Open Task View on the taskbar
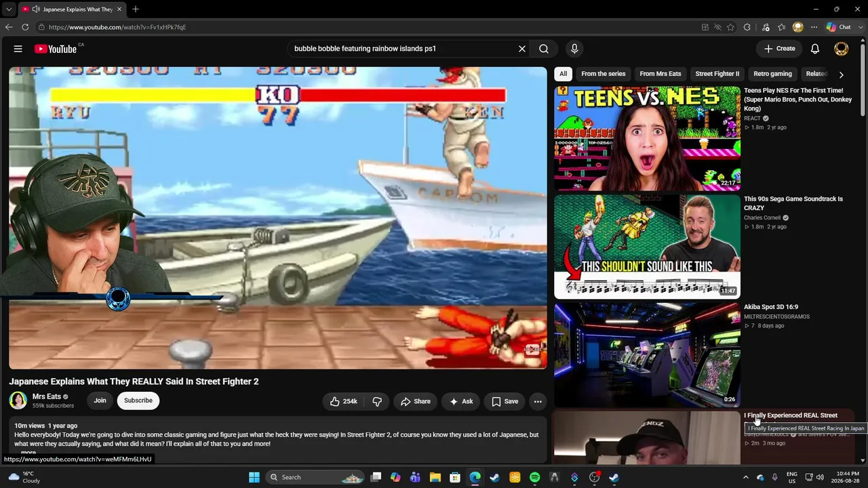This screenshot has height=488, width=868. [376, 477]
